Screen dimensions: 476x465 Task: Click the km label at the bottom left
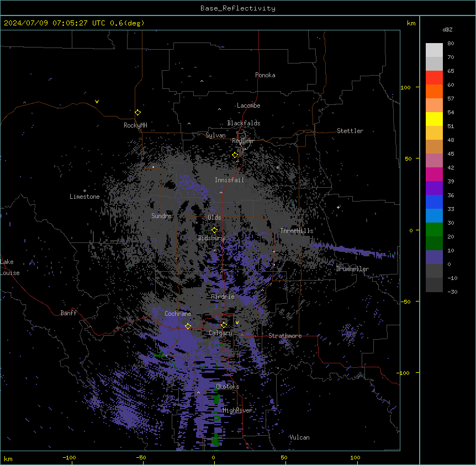pyautogui.click(x=8, y=459)
